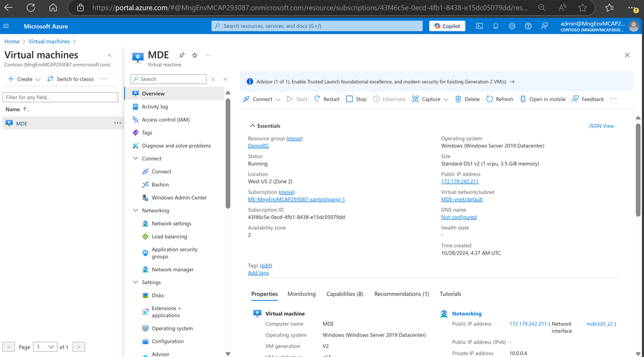
Task: Open portal settings gear icon
Action: pyautogui.click(x=512, y=26)
